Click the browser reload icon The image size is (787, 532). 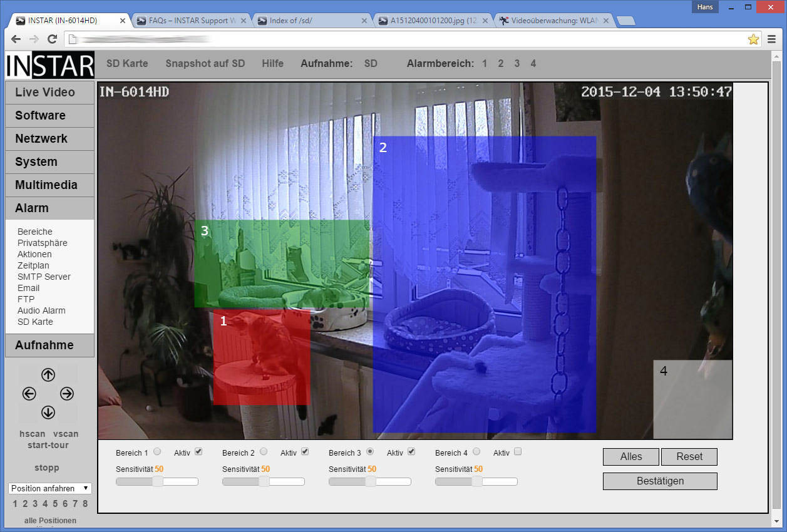[x=53, y=39]
